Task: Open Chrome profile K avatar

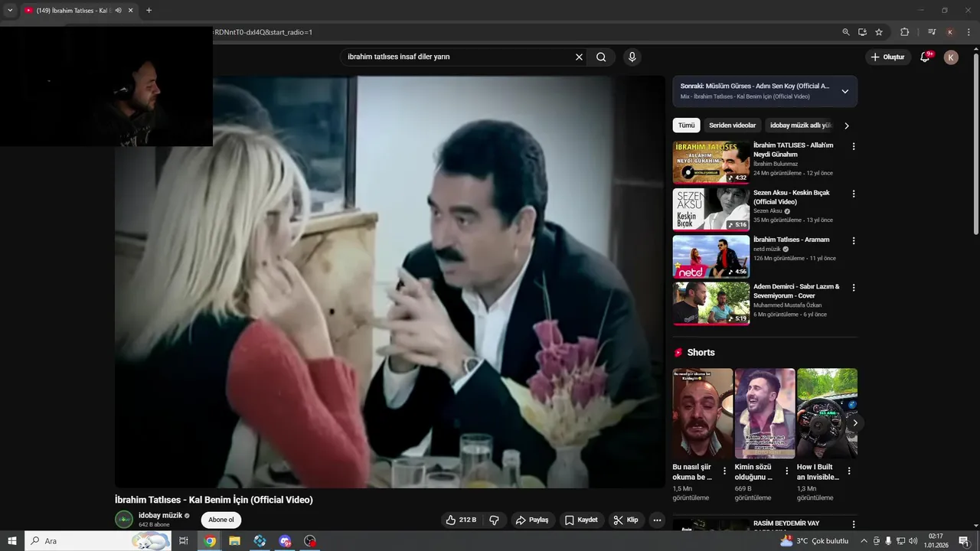Action: (x=950, y=32)
